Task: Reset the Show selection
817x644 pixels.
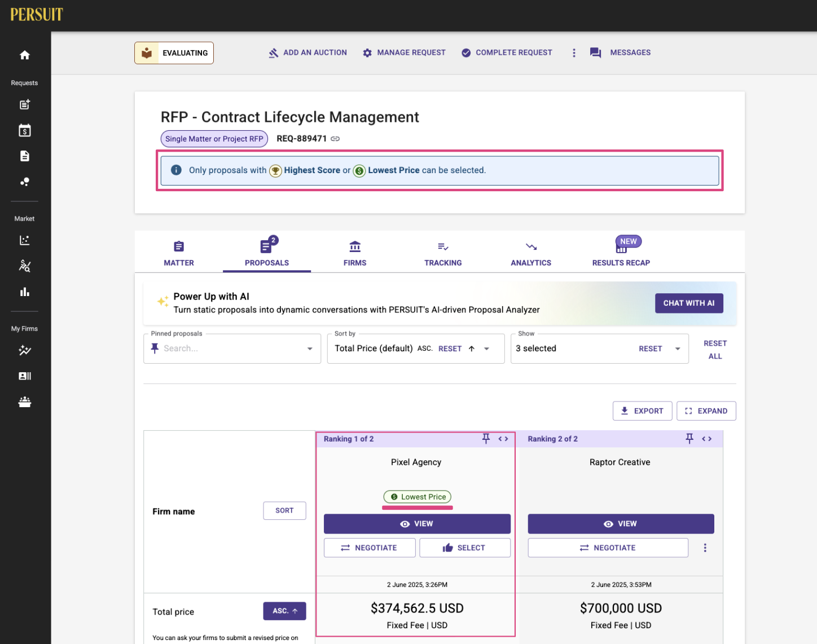Action: point(650,349)
